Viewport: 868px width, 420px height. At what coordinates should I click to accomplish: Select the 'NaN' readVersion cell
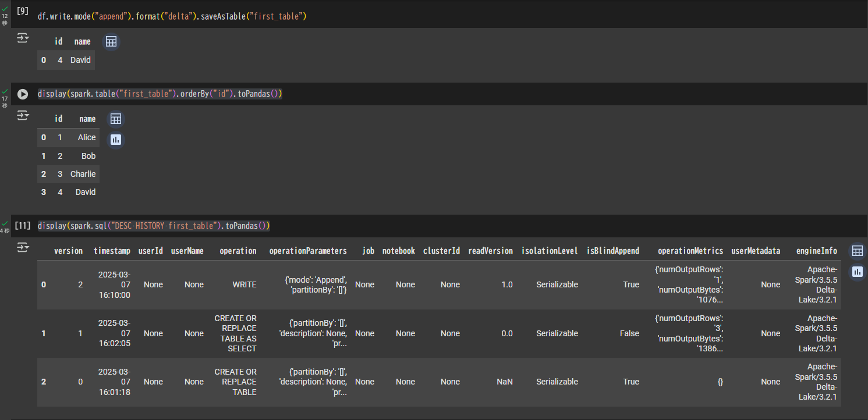coord(505,382)
